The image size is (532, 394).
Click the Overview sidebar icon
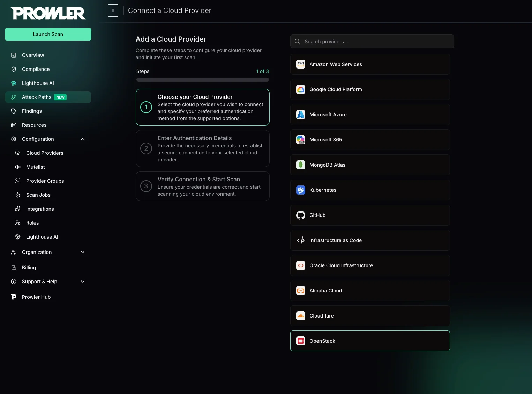tap(14, 55)
